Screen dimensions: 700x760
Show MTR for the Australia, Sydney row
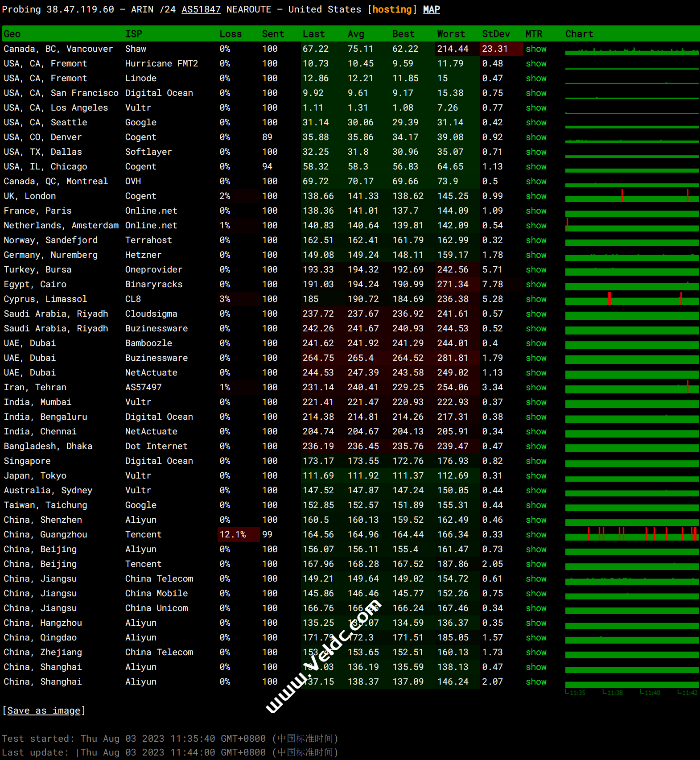536,490
